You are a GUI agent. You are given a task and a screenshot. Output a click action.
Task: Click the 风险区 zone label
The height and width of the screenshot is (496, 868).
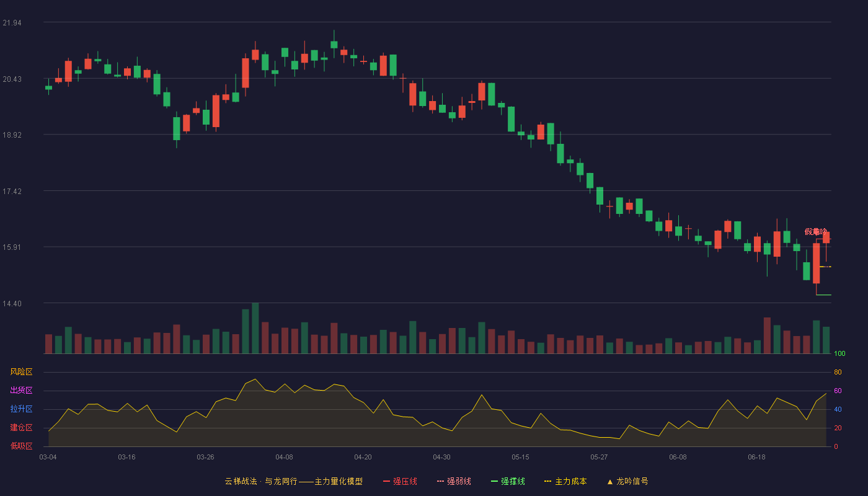click(x=21, y=372)
